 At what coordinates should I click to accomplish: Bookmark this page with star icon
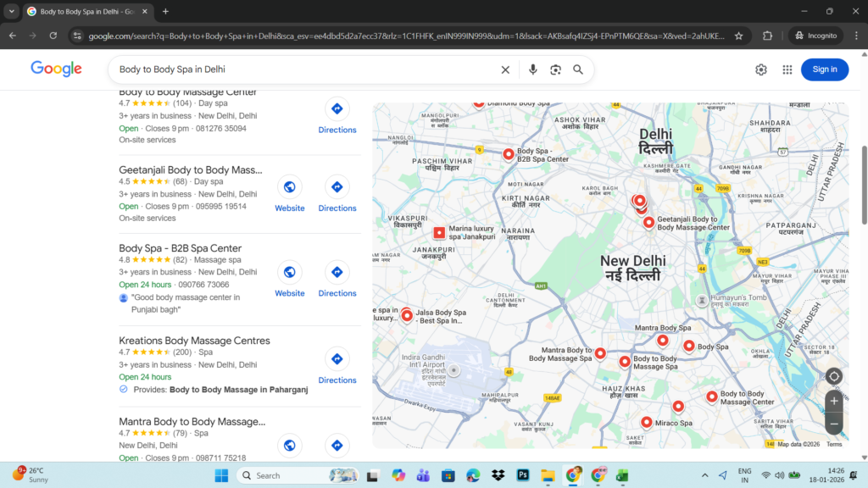738,36
